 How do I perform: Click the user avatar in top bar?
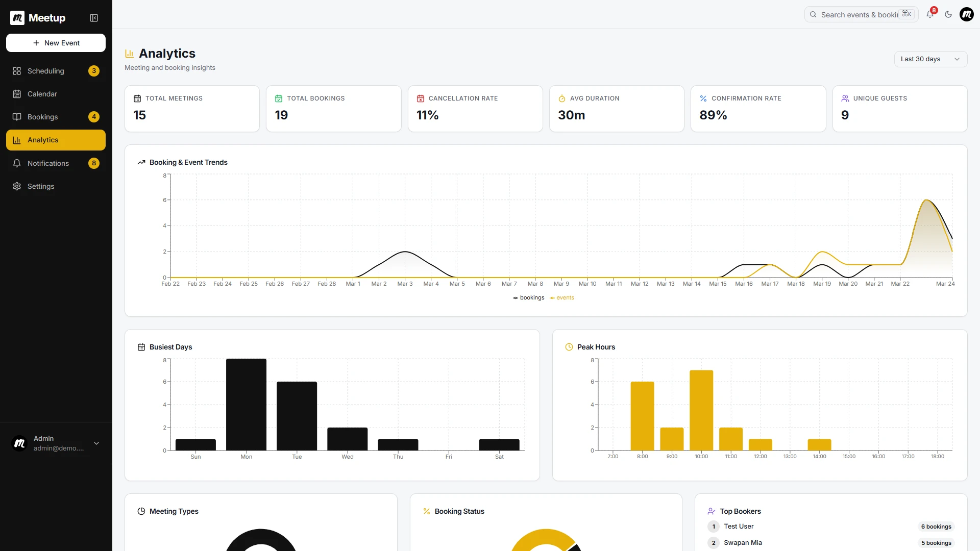[x=967, y=14]
